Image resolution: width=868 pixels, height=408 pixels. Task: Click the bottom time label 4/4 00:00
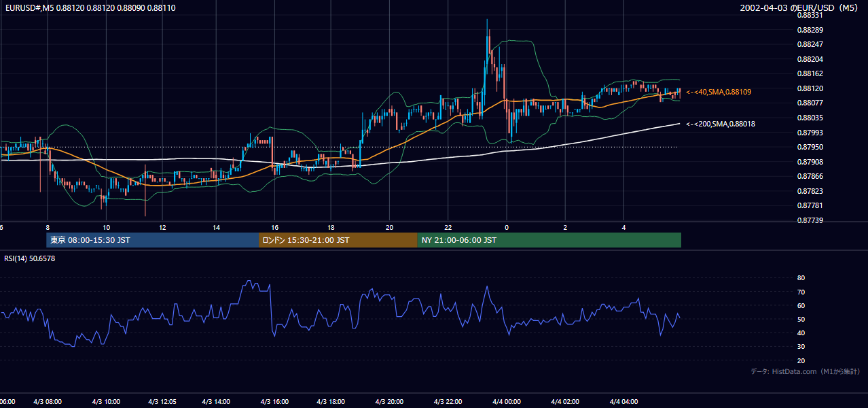click(x=507, y=402)
